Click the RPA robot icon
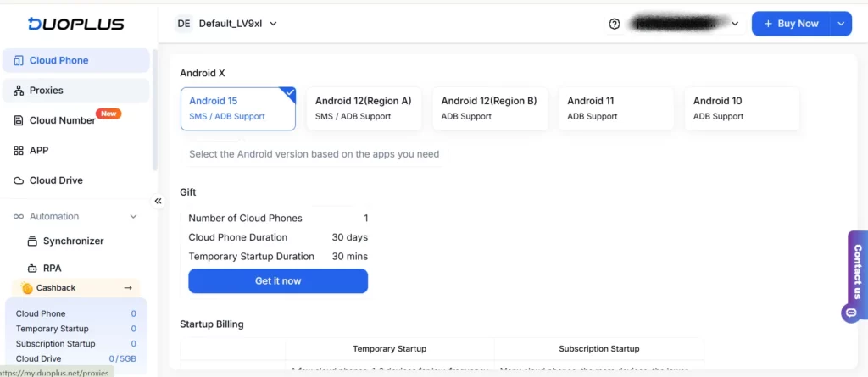 pyautogui.click(x=32, y=269)
